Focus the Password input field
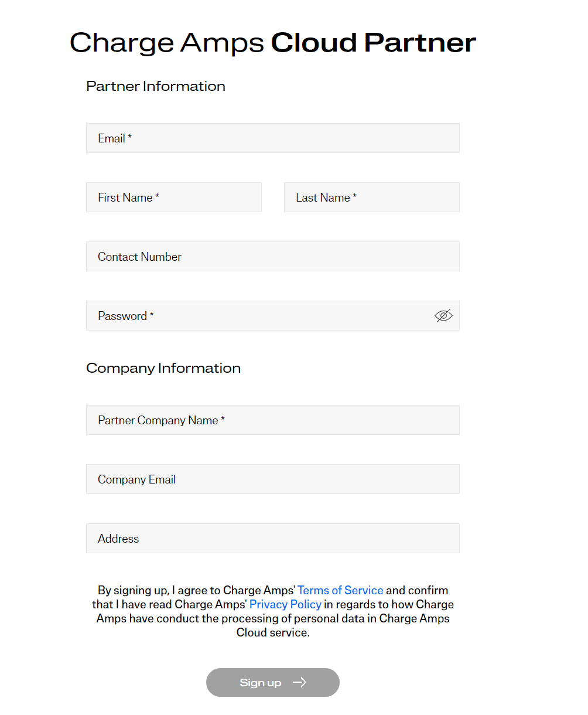This screenshot has height=715, width=588. point(258,316)
